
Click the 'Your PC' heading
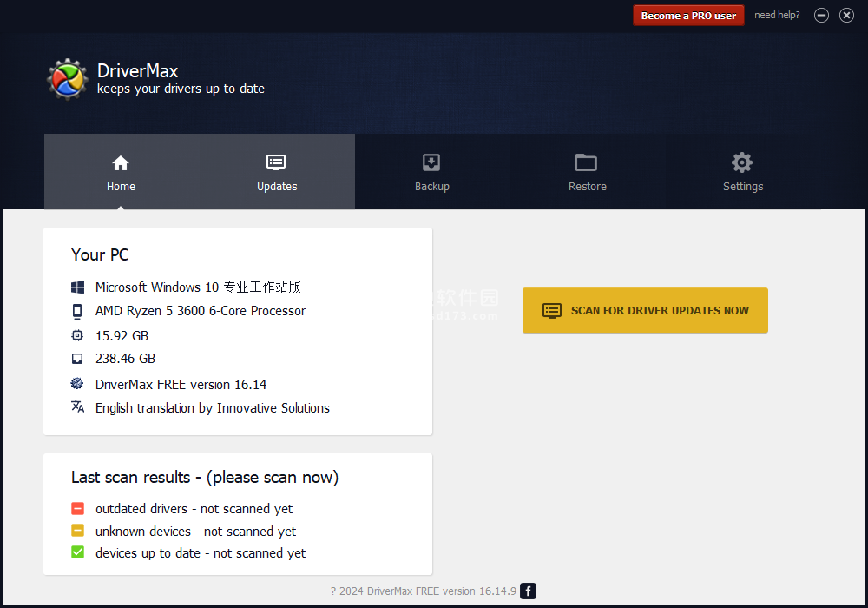(x=100, y=254)
